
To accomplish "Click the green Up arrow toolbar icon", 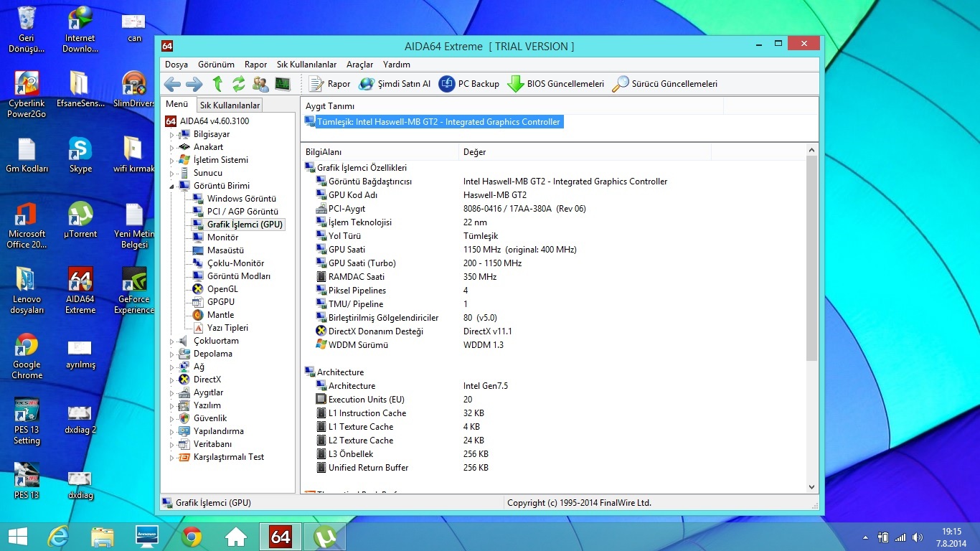I will coord(217,84).
